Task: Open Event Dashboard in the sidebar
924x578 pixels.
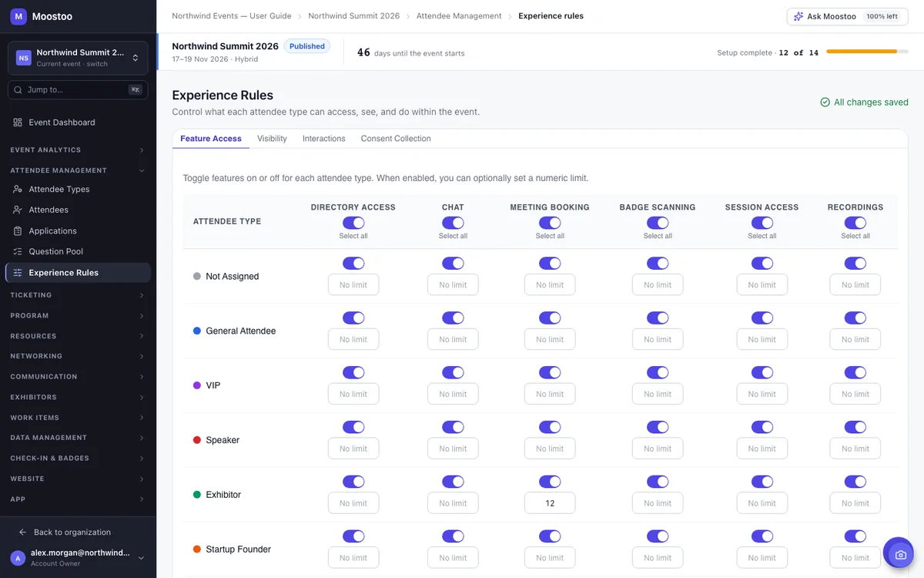Action: [x=78, y=123]
